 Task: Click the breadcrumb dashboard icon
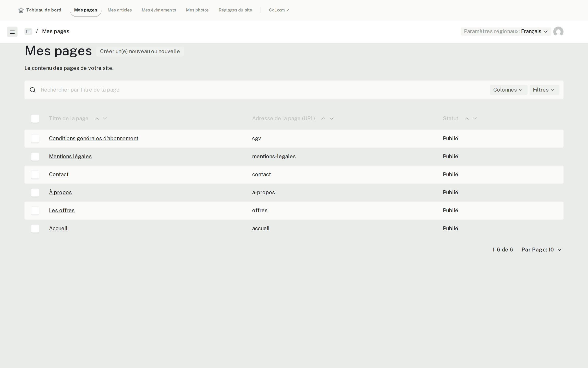coord(28,31)
